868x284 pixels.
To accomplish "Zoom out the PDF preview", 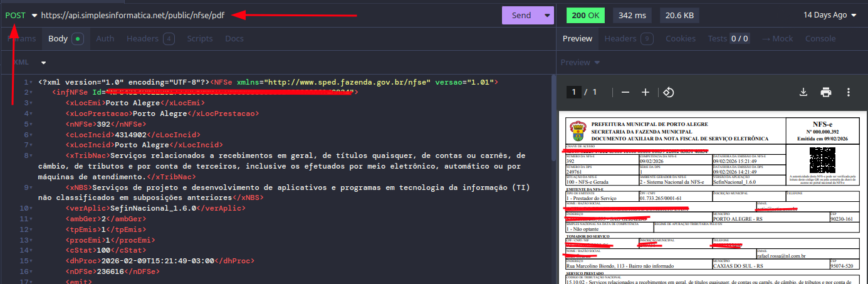I will (625, 93).
